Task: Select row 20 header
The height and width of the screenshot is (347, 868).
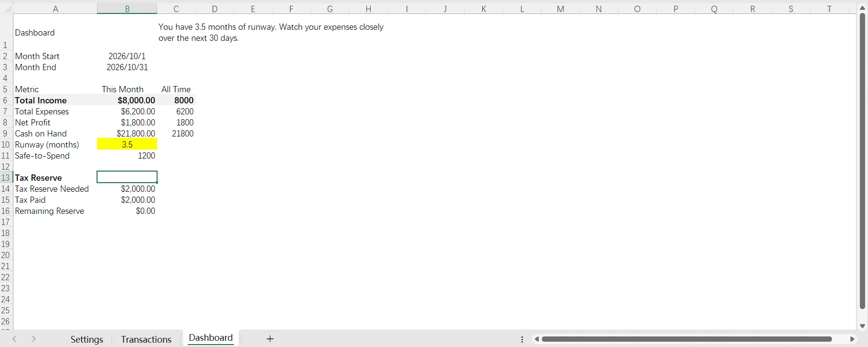Action: [x=5, y=255]
